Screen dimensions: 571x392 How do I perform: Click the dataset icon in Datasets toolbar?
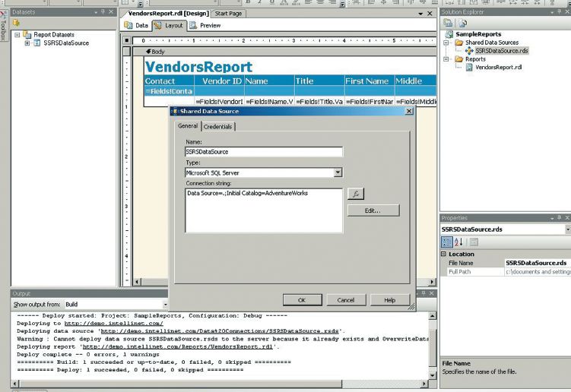(15, 24)
